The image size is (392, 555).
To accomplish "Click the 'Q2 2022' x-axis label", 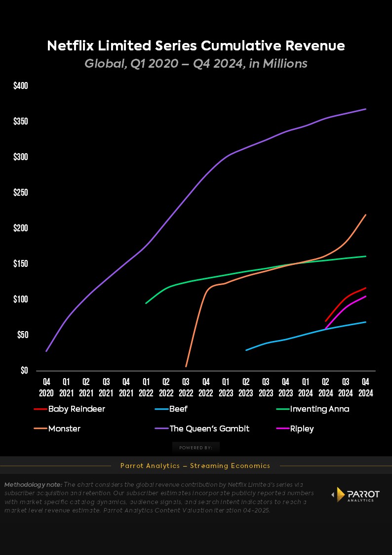I will [166, 387].
